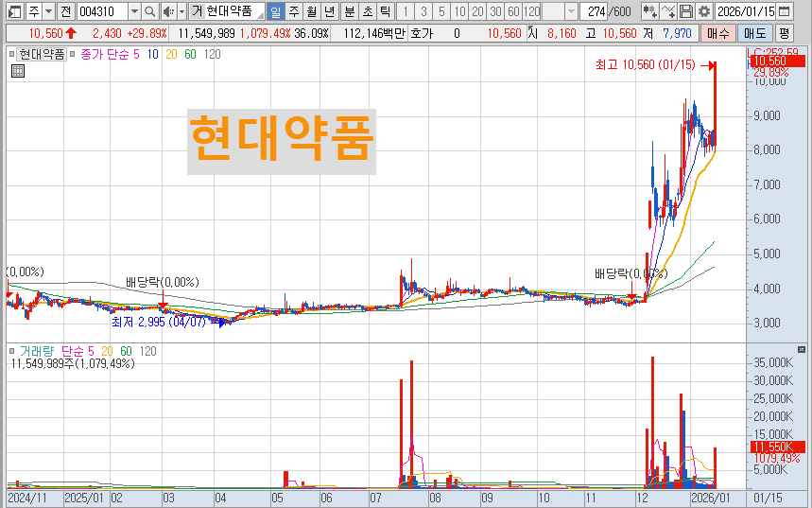Click the 배당락(0,00%) marker near March
812x508 pixels.
coord(163,283)
